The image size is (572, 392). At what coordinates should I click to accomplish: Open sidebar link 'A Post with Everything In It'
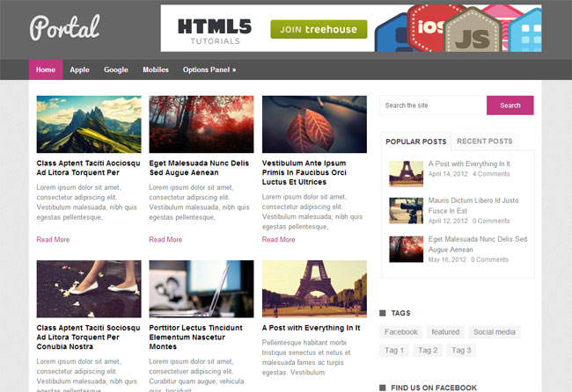(469, 164)
